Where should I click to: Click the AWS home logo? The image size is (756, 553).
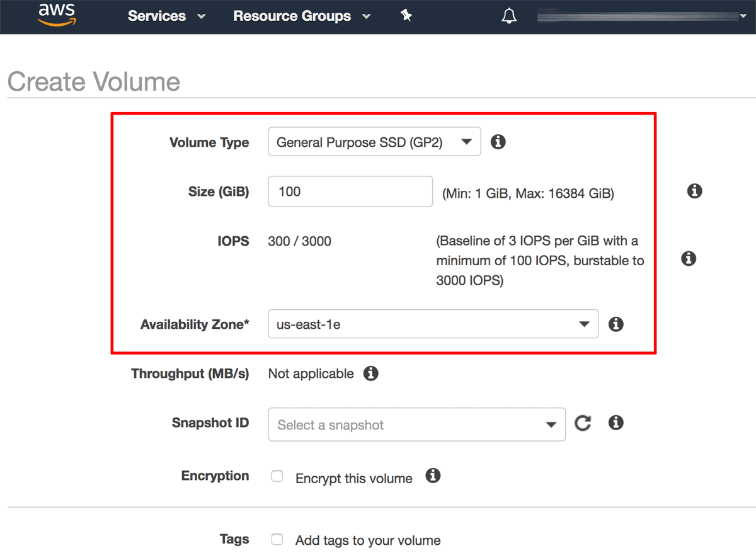coord(56,16)
